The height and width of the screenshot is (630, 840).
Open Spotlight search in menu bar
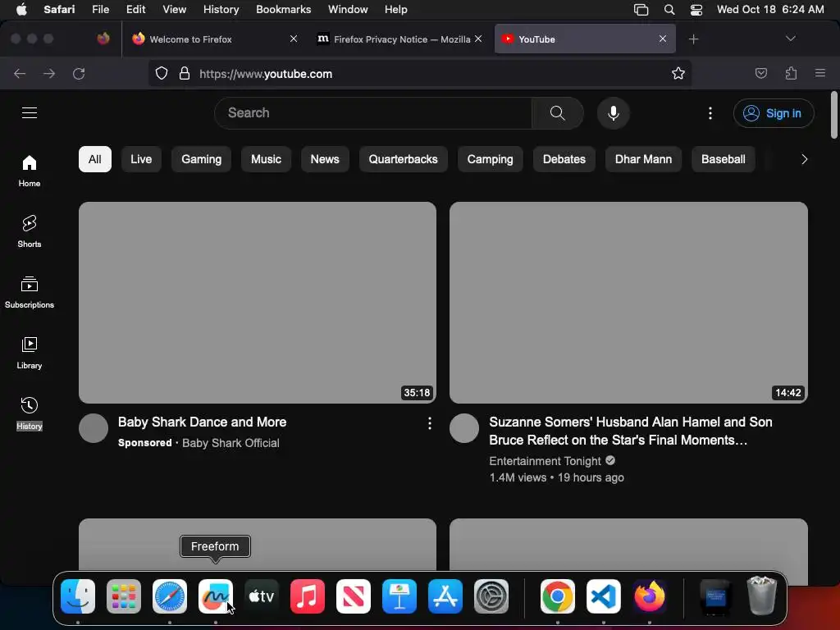[669, 10]
